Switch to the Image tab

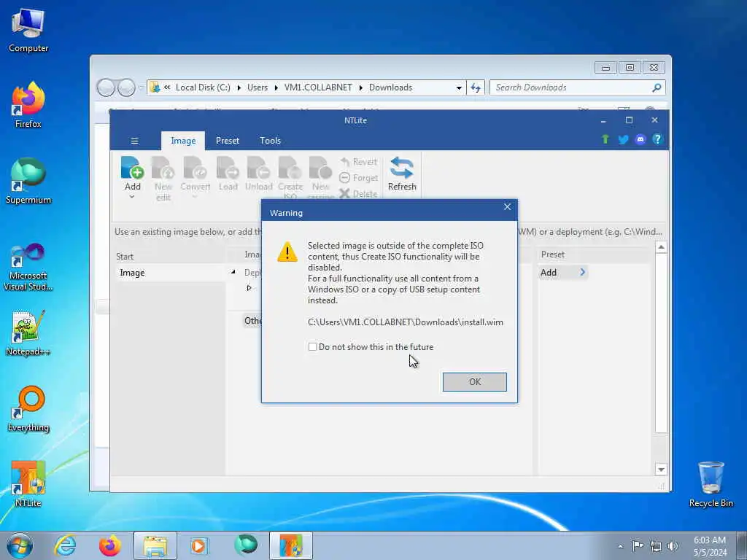tap(183, 141)
